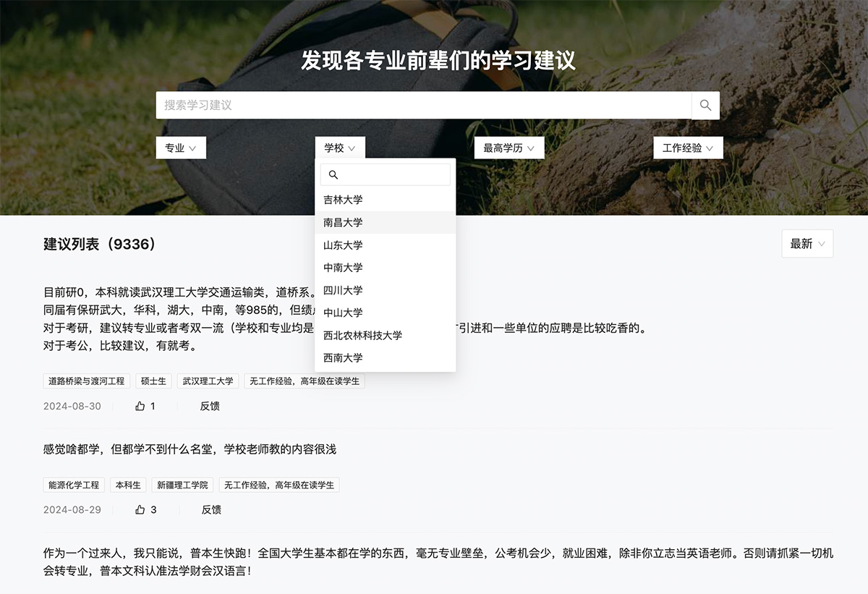Pick 山东大学 from the dropdown
This screenshot has height=594, width=868.
[344, 245]
